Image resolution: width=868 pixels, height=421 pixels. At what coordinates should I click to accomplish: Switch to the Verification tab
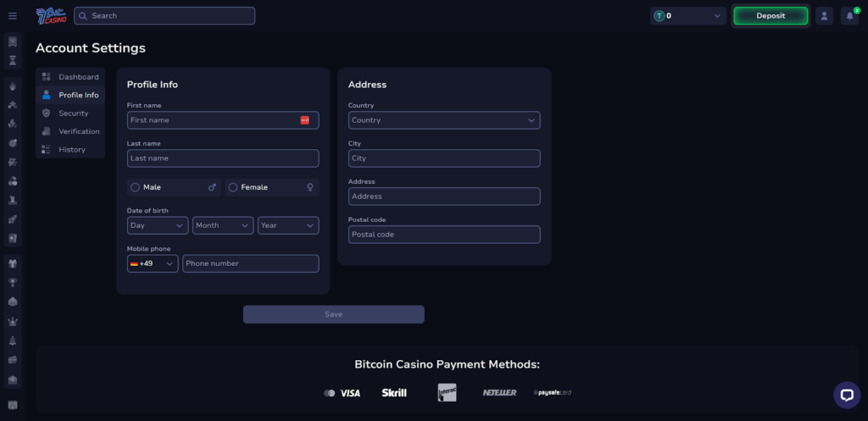point(78,131)
